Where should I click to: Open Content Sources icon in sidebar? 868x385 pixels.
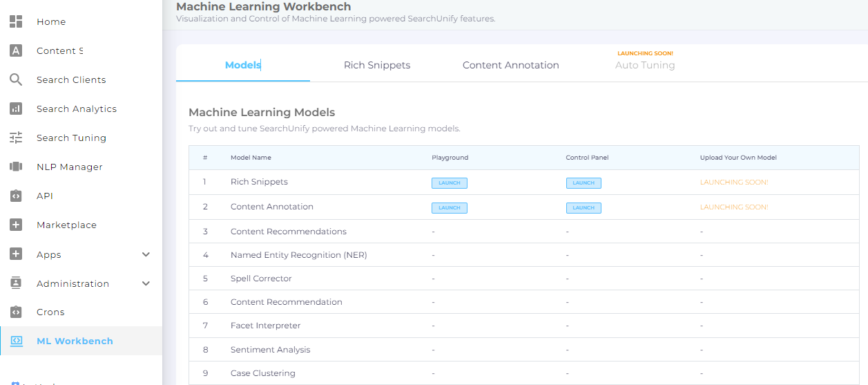[16, 50]
